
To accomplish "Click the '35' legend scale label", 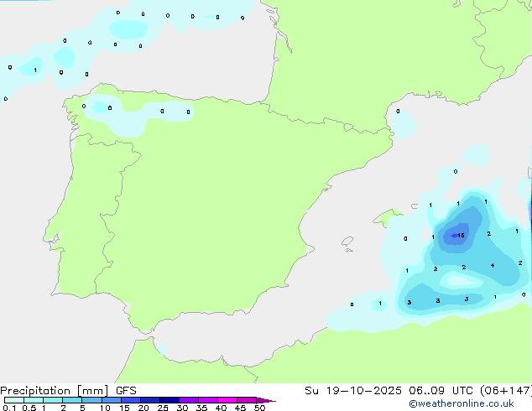I will tap(201, 408).
